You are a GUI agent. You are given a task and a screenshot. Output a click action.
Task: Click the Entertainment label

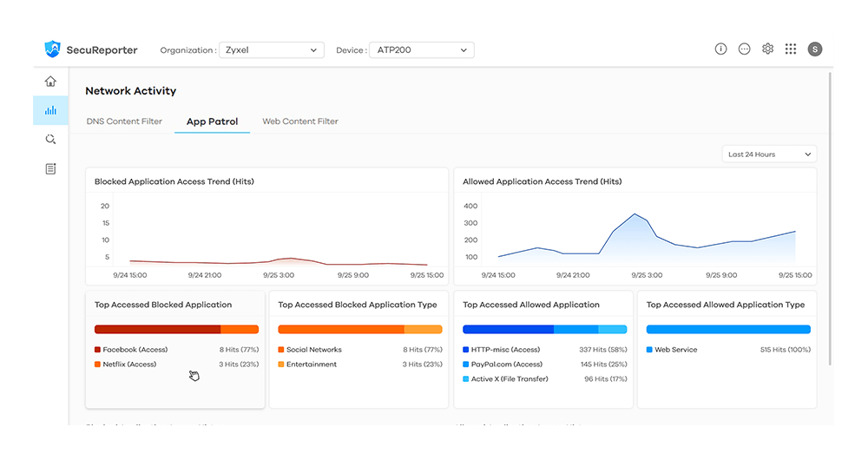[311, 365]
